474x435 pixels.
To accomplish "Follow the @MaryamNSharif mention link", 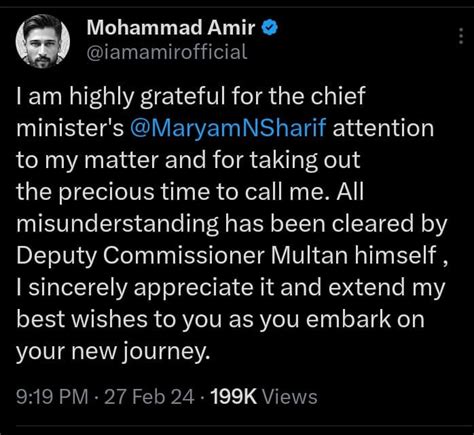I will 228,128.
